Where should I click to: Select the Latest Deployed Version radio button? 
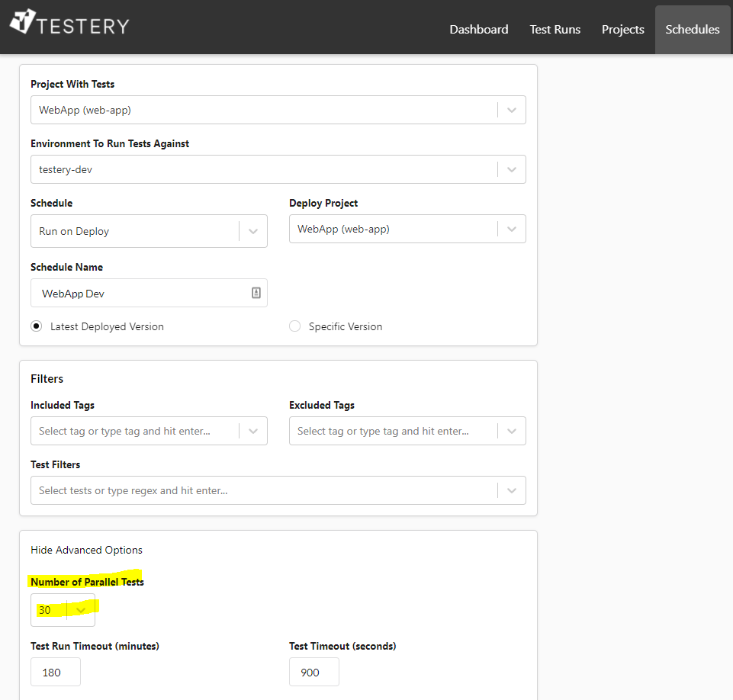37,326
